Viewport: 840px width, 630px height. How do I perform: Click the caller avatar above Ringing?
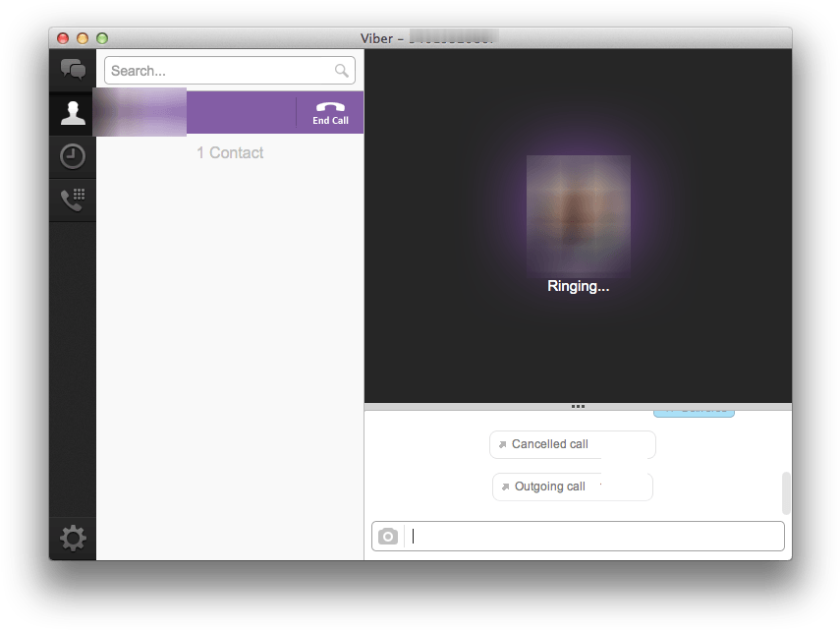[578, 214]
